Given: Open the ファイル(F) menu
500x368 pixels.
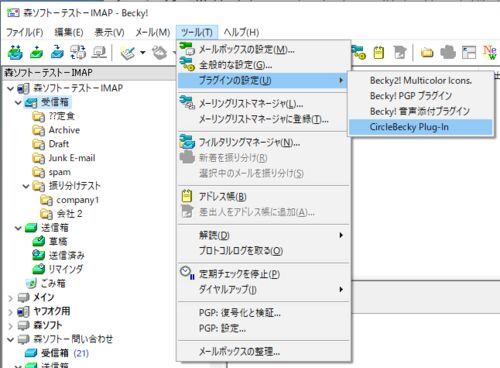Looking at the screenshot, I should point(25,32).
